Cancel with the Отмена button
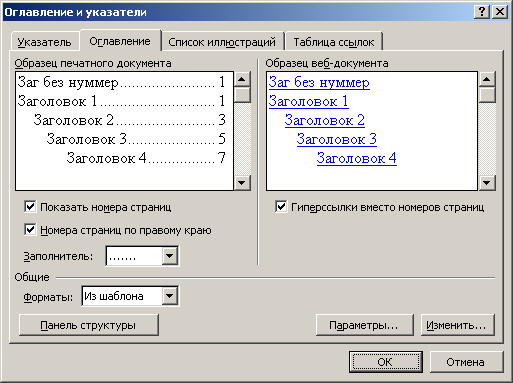The image size is (513, 383). [466, 362]
